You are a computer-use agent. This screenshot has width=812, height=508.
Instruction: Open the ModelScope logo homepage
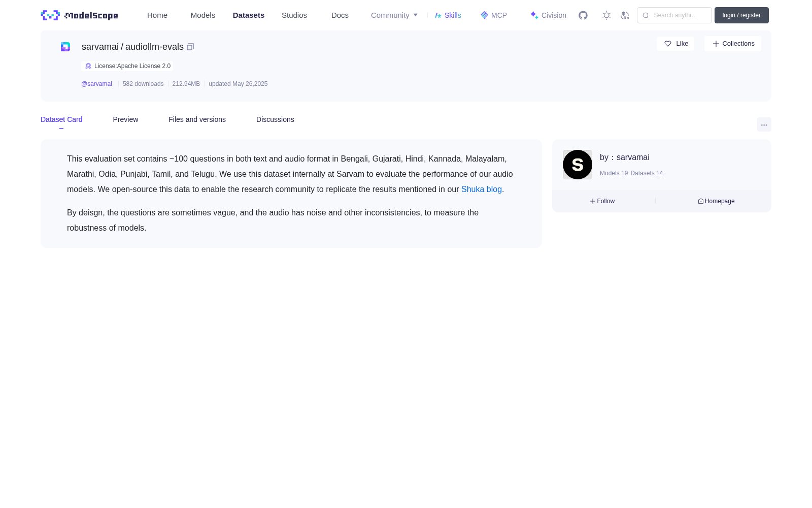coord(79,15)
